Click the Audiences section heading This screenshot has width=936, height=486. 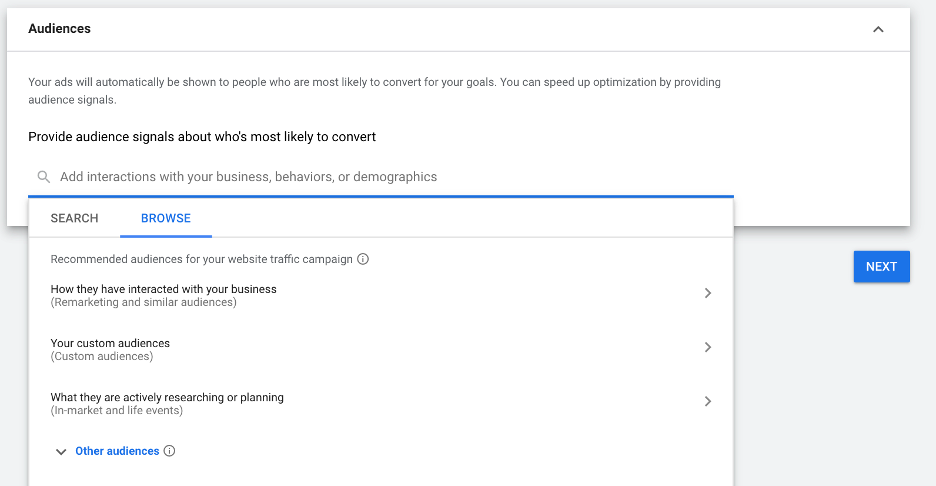point(59,29)
